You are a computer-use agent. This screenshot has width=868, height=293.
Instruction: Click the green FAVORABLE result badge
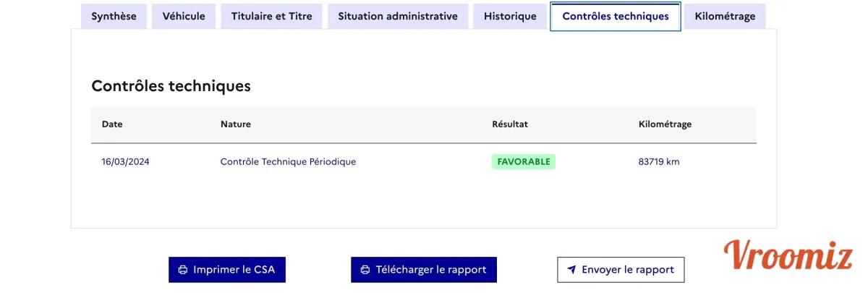(524, 162)
